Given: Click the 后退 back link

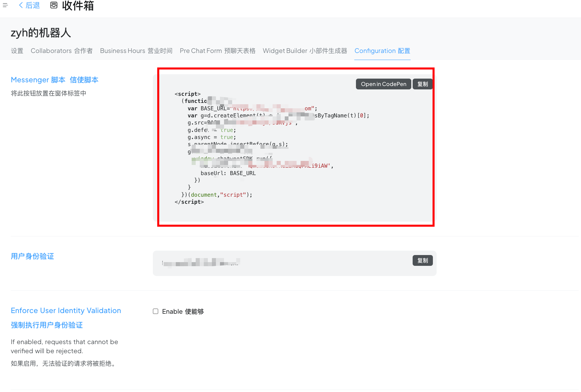Looking at the screenshot, I should (x=29, y=5).
